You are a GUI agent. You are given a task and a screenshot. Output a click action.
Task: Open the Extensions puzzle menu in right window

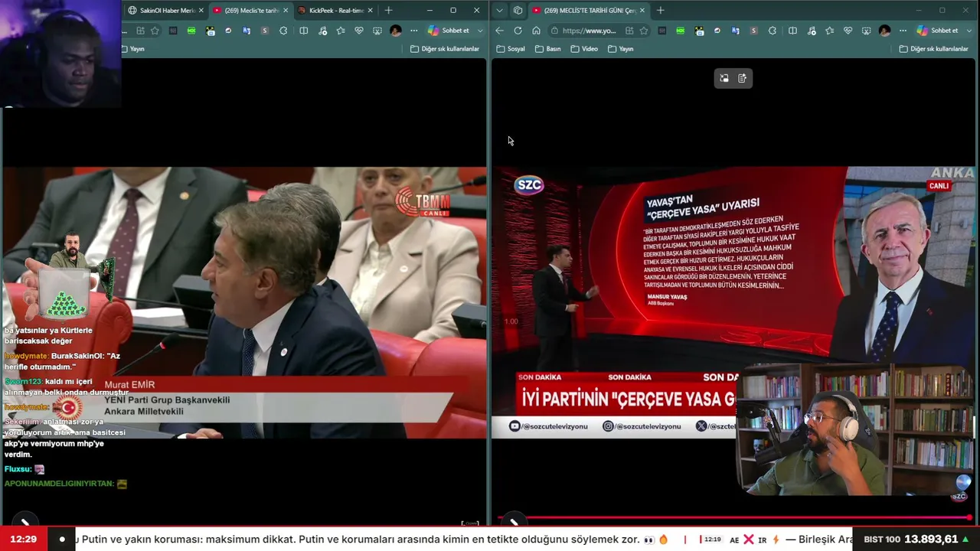[x=772, y=31]
